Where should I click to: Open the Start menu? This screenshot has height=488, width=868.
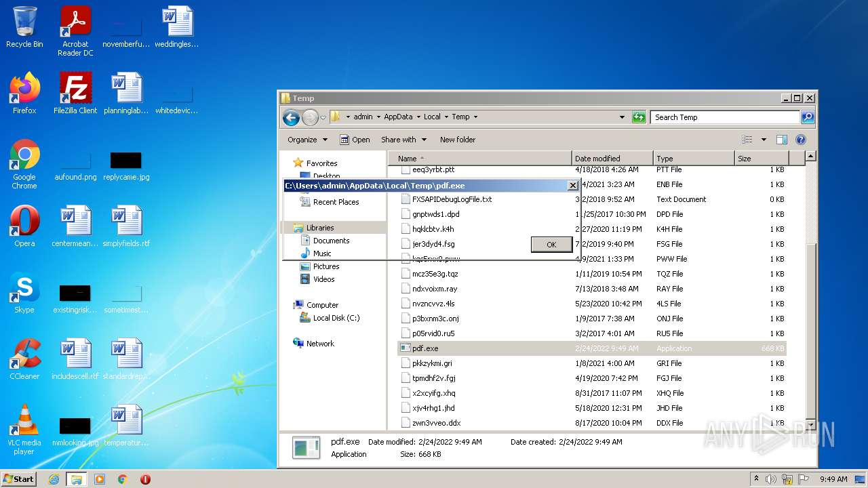click(x=19, y=479)
